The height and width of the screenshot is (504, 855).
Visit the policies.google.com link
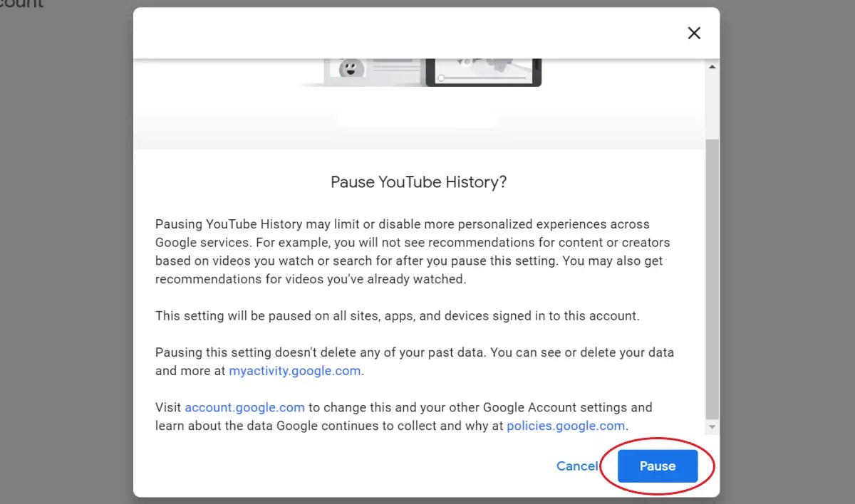click(x=566, y=426)
